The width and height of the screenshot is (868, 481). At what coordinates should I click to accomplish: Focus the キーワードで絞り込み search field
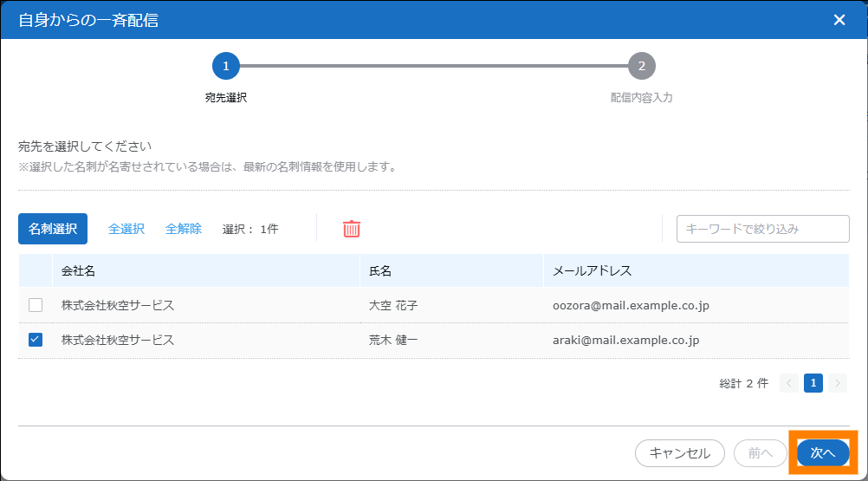[762, 229]
